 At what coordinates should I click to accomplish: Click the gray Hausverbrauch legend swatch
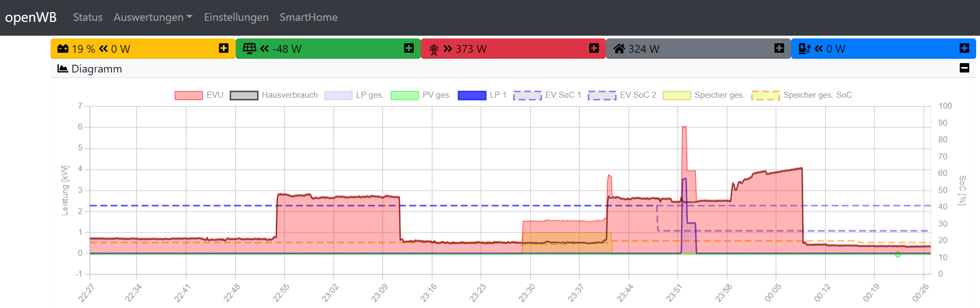(x=244, y=96)
